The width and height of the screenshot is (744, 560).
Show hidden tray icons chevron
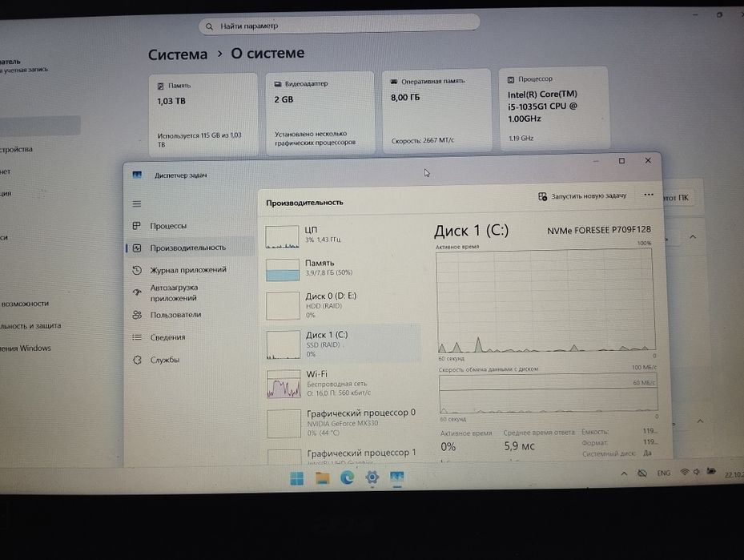[624, 473]
